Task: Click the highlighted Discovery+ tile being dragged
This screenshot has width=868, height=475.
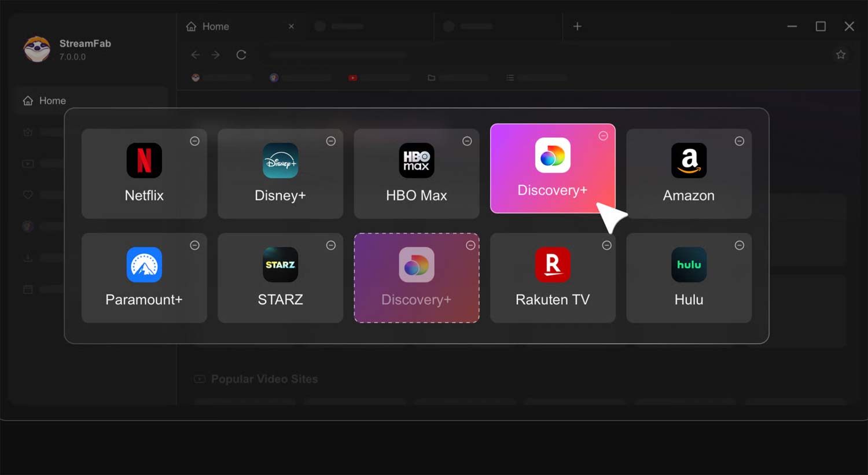Action: click(x=552, y=168)
